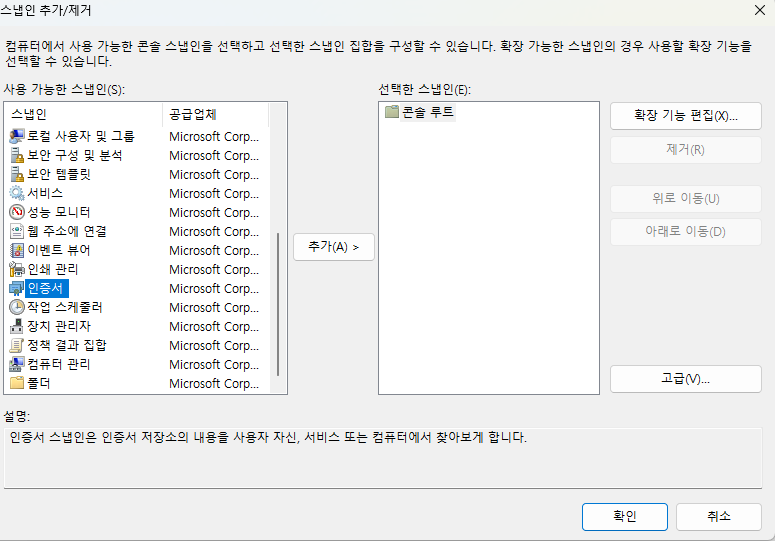Click the 제거(R) button

pos(686,149)
